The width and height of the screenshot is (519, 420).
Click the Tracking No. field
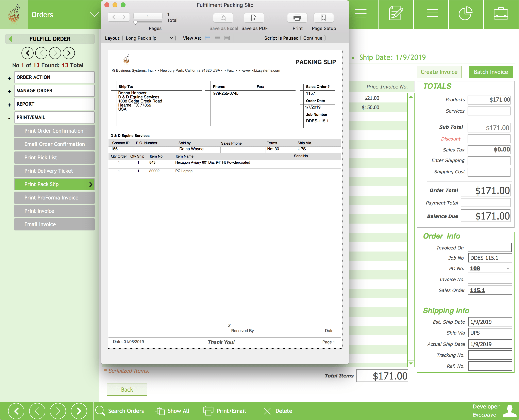coord(490,355)
